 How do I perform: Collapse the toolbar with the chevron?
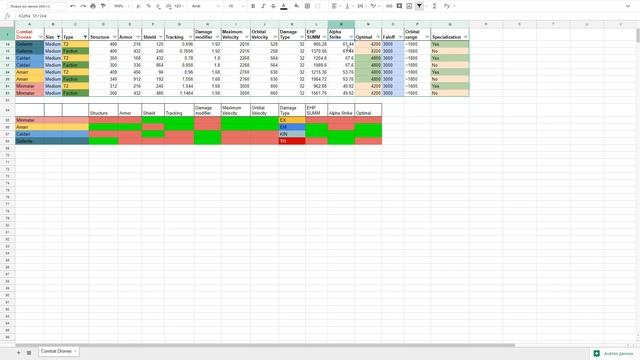628,6
